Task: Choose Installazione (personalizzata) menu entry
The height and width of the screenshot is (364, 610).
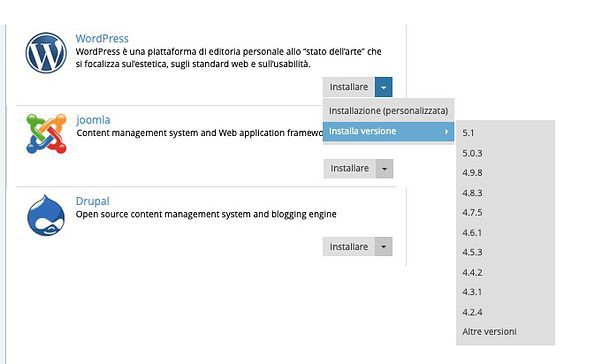Action: [388, 111]
